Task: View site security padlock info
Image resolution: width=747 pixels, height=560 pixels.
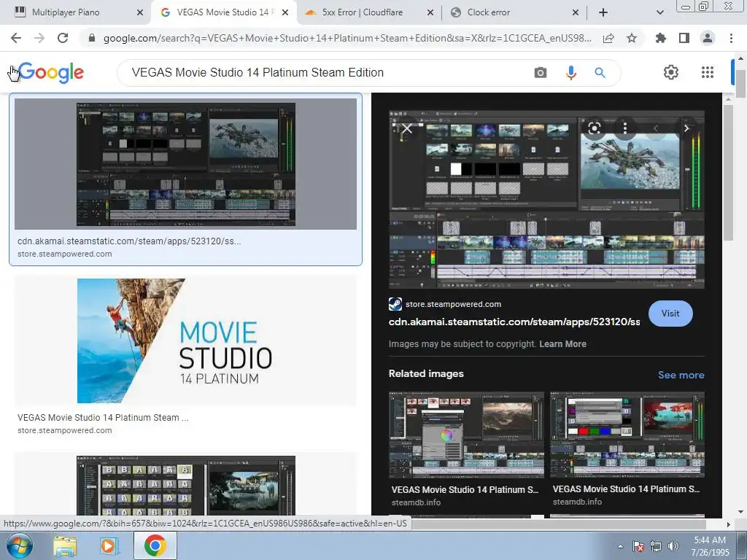Action: [92, 38]
